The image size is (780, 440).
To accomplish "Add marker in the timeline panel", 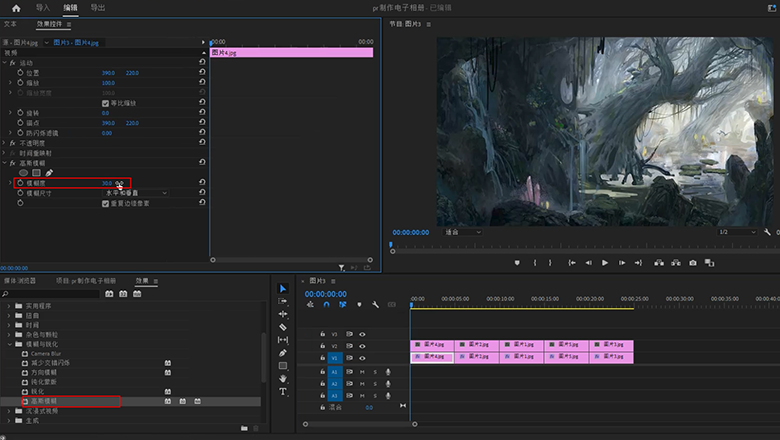I will (359, 305).
